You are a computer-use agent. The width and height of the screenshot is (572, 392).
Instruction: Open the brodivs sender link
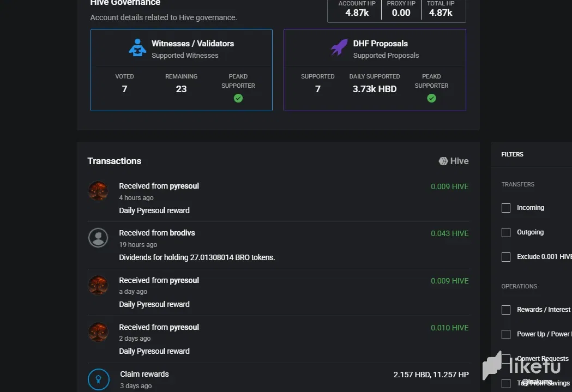(x=182, y=233)
